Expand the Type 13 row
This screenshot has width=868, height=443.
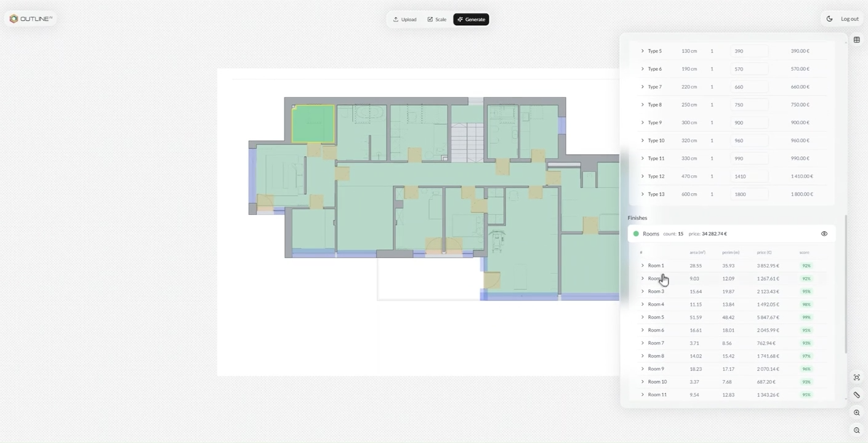642,194
